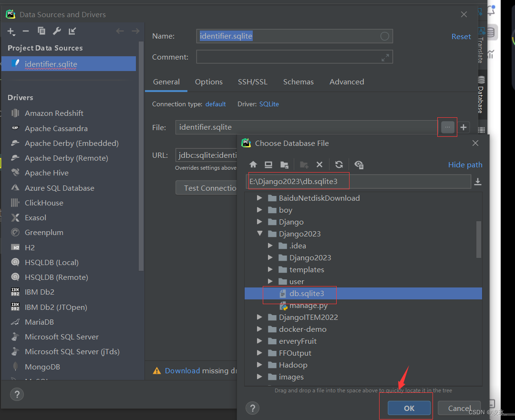Click the remove data source minus icon

click(26, 31)
